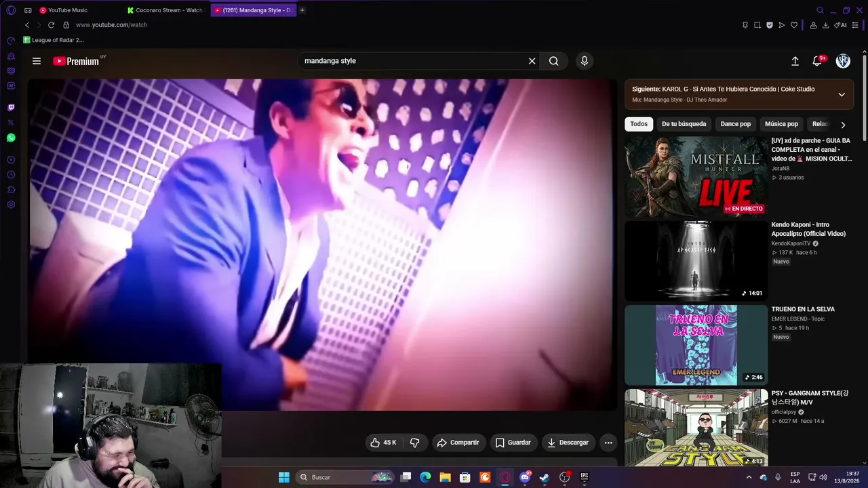Reload the current page
The height and width of the screenshot is (488, 868).
pyautogui.click(x=51, y=25)
